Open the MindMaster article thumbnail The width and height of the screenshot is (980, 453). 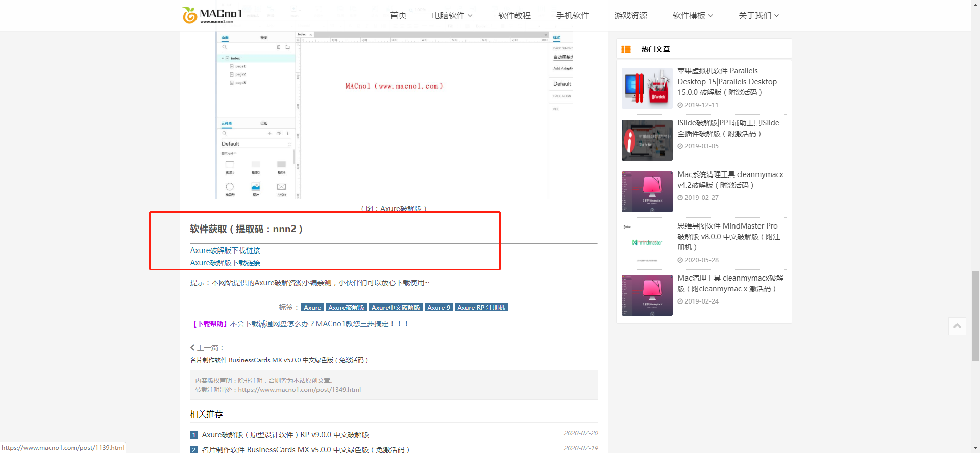[647, 244]
